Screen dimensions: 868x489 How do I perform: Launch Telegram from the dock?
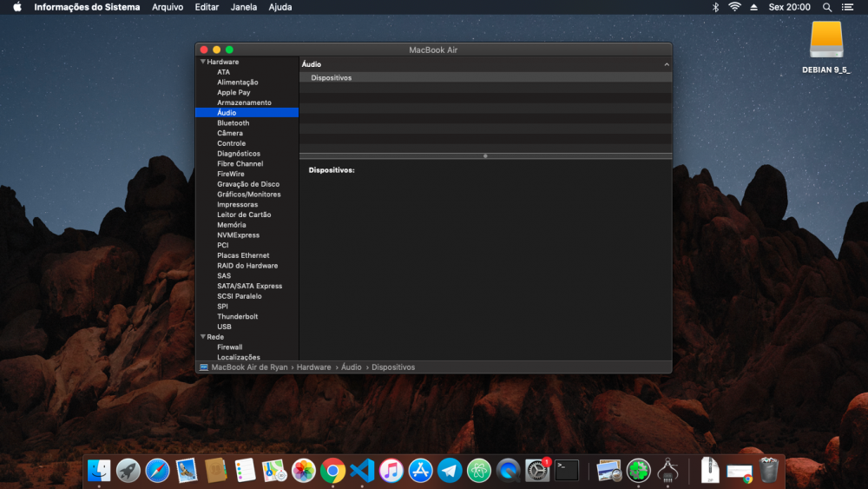coord(450,471)
